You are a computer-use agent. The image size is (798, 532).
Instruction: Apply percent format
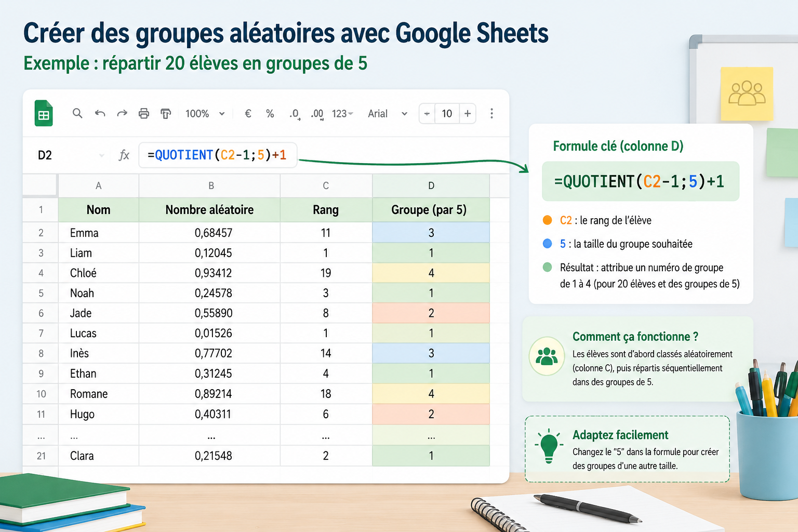coord(270,113)
